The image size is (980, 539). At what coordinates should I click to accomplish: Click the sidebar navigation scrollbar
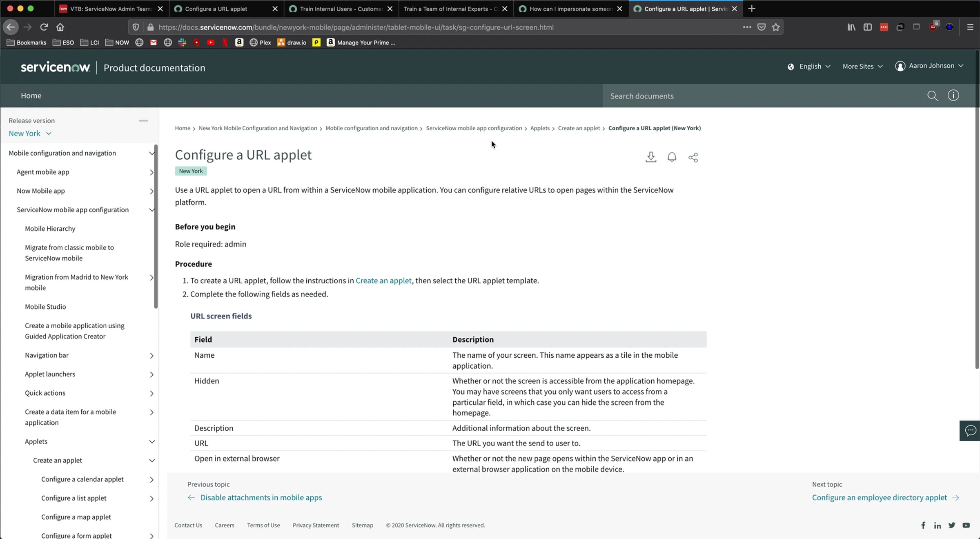tap(156, 227)
